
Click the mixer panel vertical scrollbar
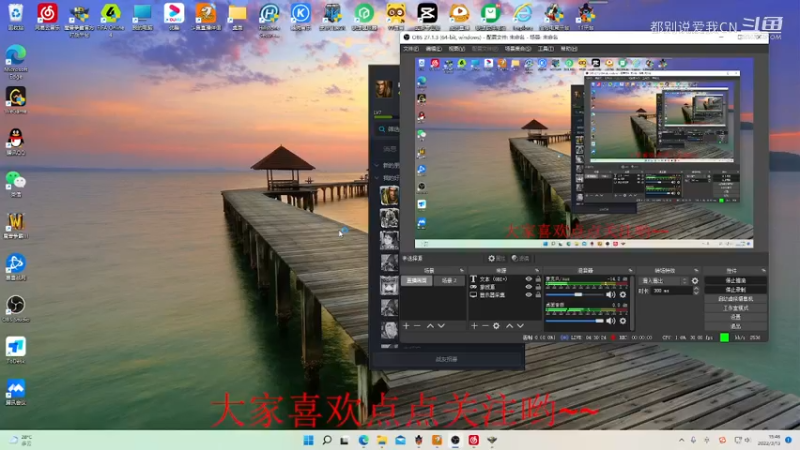[632, 303]
